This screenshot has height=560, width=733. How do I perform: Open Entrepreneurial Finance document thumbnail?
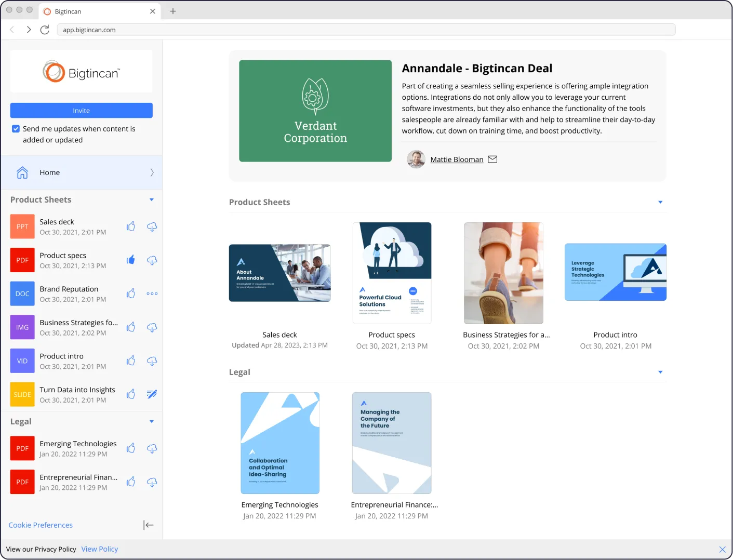pyautogui.click(x=392, y=443)
